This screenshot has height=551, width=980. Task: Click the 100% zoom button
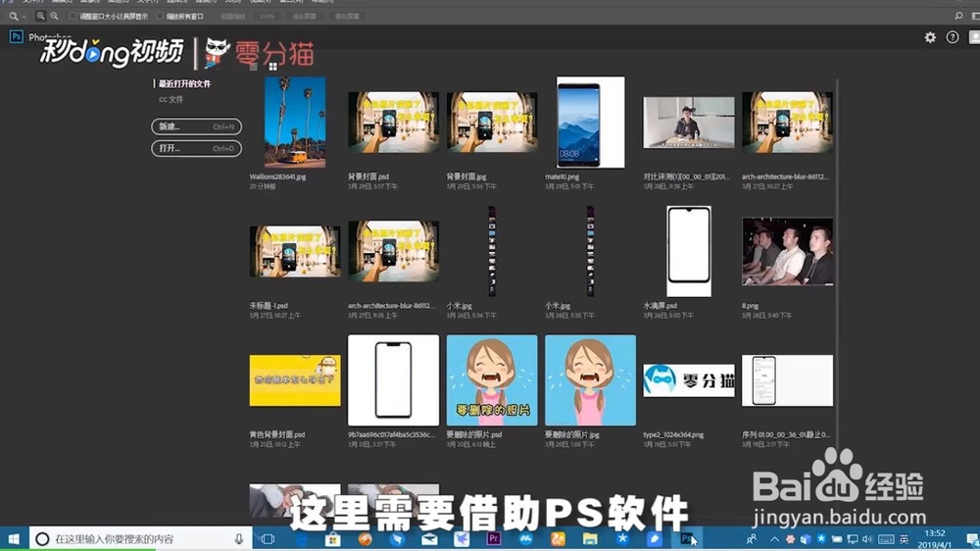pyautogui.click(x=267, y=17)
